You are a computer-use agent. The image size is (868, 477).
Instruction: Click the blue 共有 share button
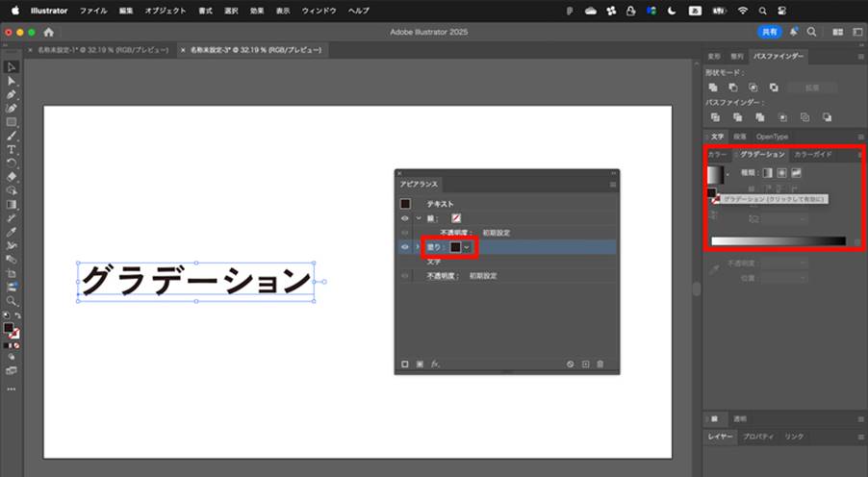tap(770, 32)
